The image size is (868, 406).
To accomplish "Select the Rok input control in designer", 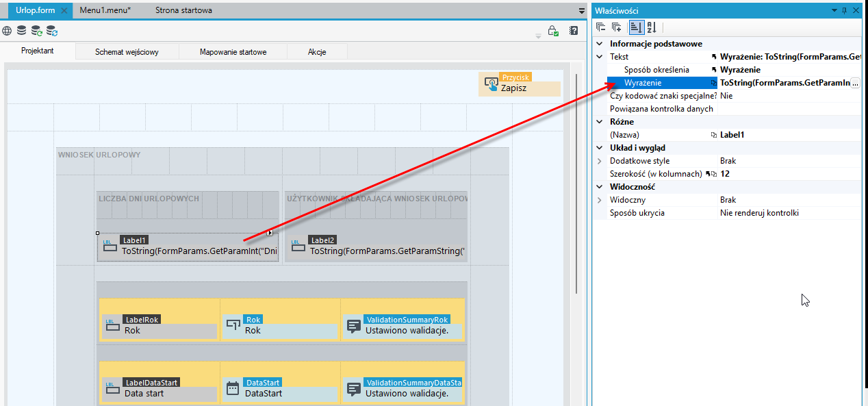I will pos(280,326).
